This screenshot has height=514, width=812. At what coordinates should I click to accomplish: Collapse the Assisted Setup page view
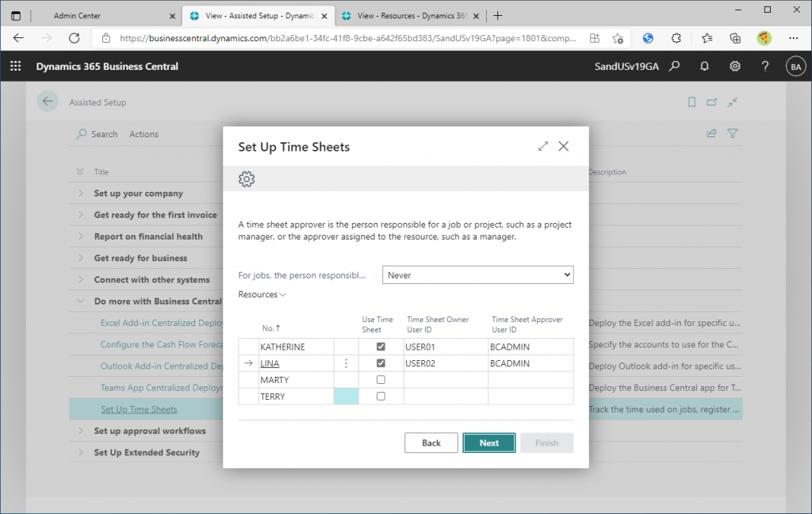coord(732,102)
